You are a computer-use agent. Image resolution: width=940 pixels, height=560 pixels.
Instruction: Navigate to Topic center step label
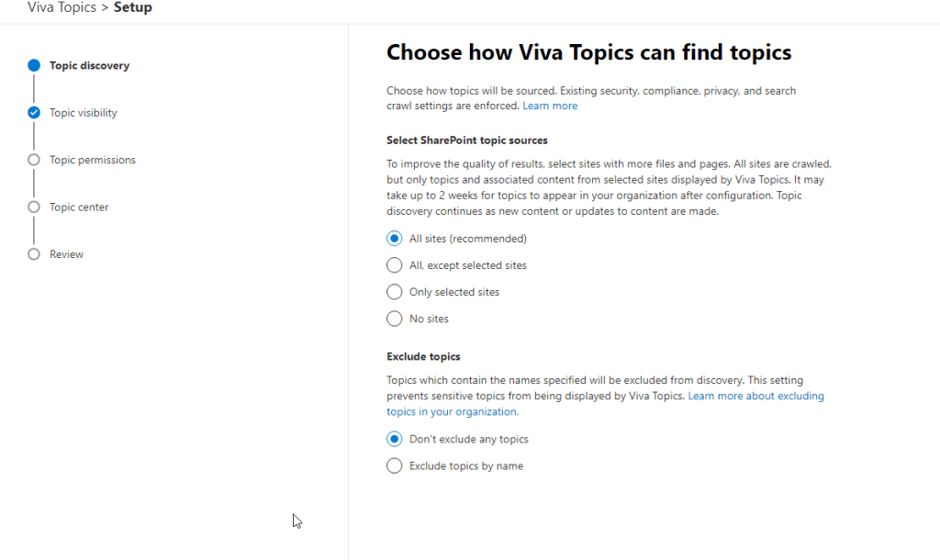tap(79, 207)
